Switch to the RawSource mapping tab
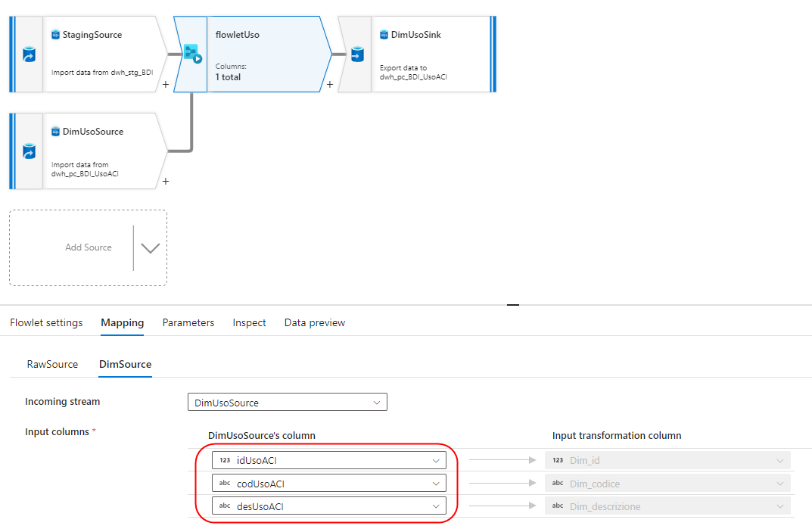This screenshot has width=812, height=532. (51, 364)
